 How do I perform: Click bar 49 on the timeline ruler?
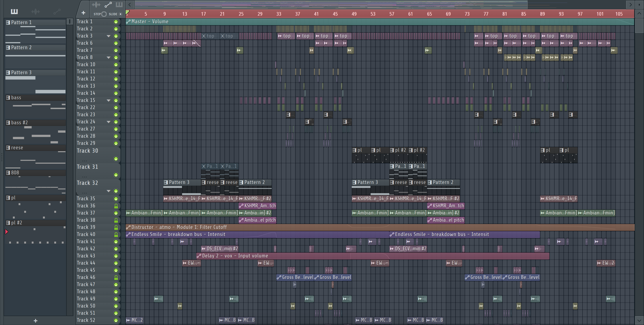click(354, 14)
